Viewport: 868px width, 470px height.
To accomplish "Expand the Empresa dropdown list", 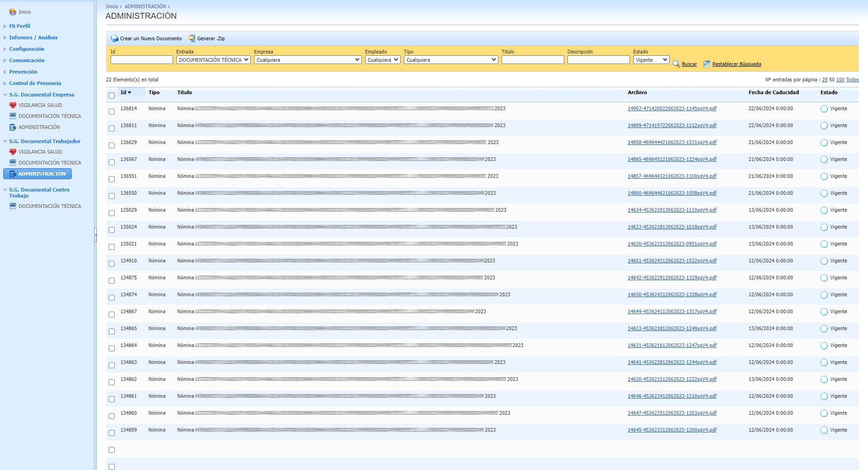I will click(307, 60).
